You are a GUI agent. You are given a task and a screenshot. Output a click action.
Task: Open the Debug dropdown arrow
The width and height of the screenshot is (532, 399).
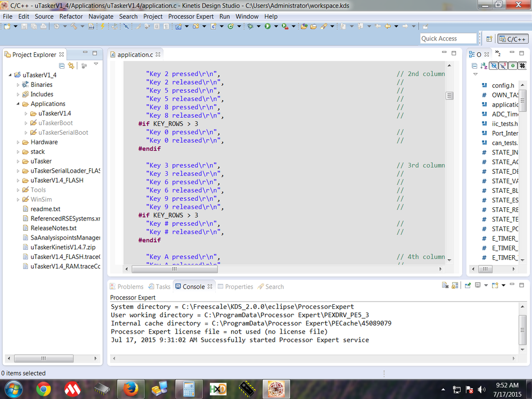click(258, 26)
